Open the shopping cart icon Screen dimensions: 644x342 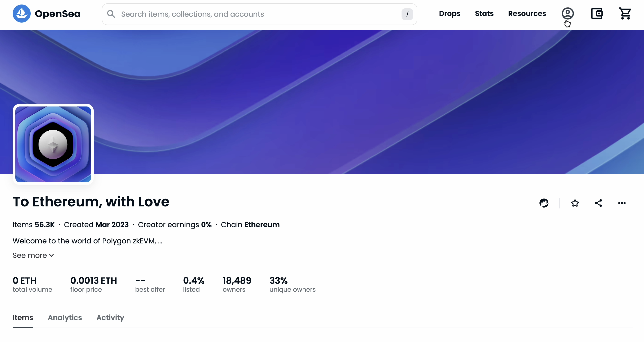coord(625,14)
